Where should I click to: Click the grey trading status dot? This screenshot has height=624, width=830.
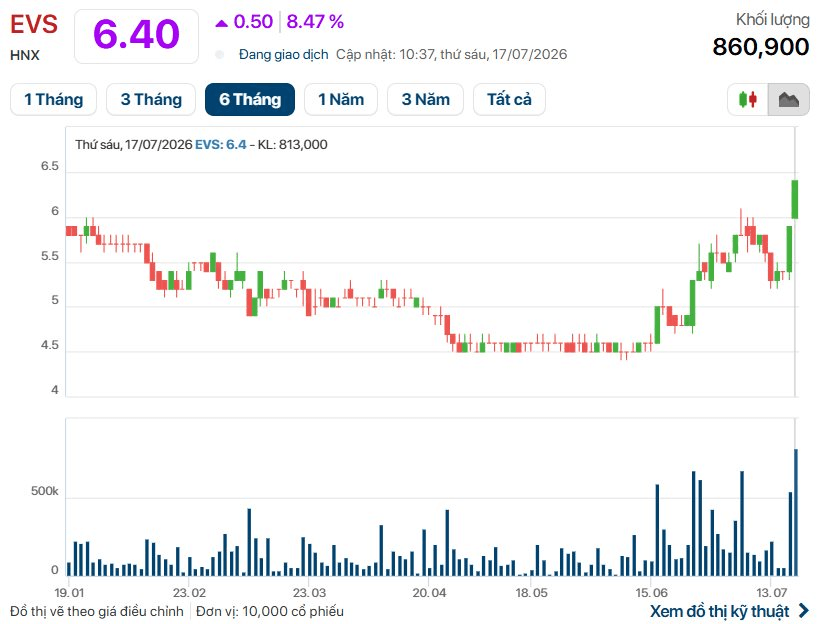pos(220,54)
